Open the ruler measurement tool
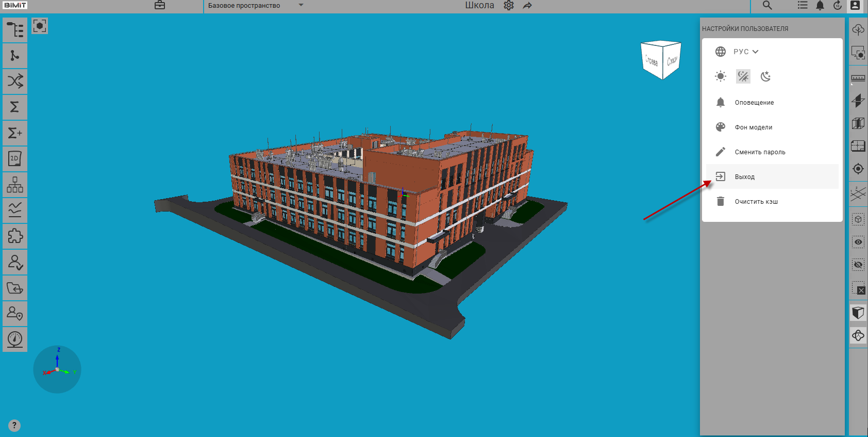The width and height of the screenshot is (868, 437). 858,78
